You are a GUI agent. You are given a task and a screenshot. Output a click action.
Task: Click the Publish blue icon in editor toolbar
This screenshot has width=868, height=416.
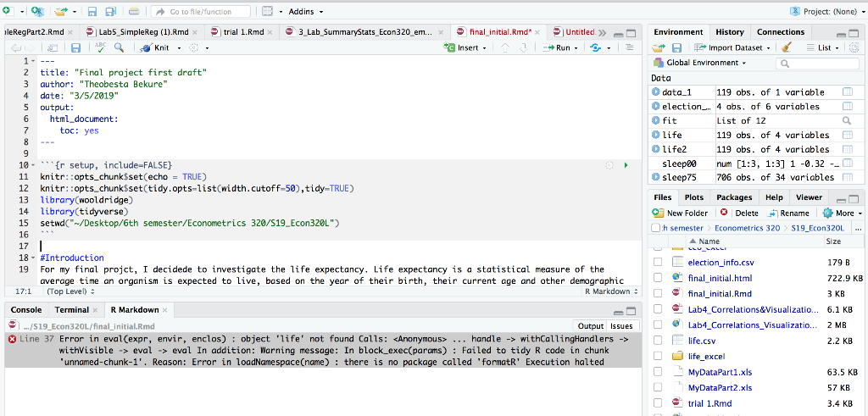(596, 47)
